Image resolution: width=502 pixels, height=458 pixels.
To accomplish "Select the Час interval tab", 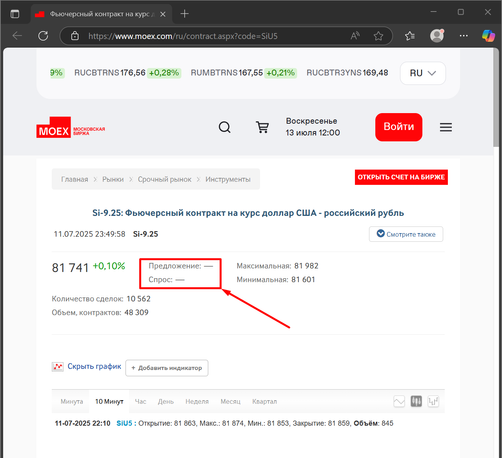I will click(x=140, y=401).
